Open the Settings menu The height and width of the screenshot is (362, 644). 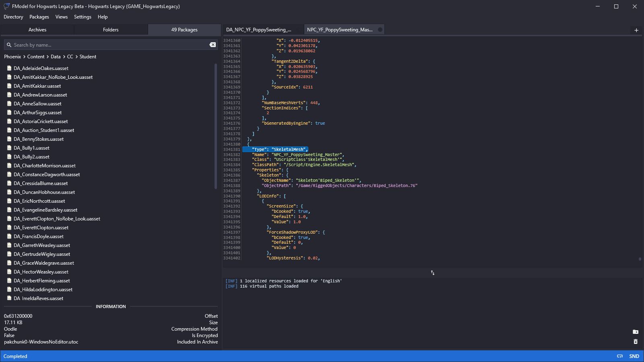click(x=83, y=17)
